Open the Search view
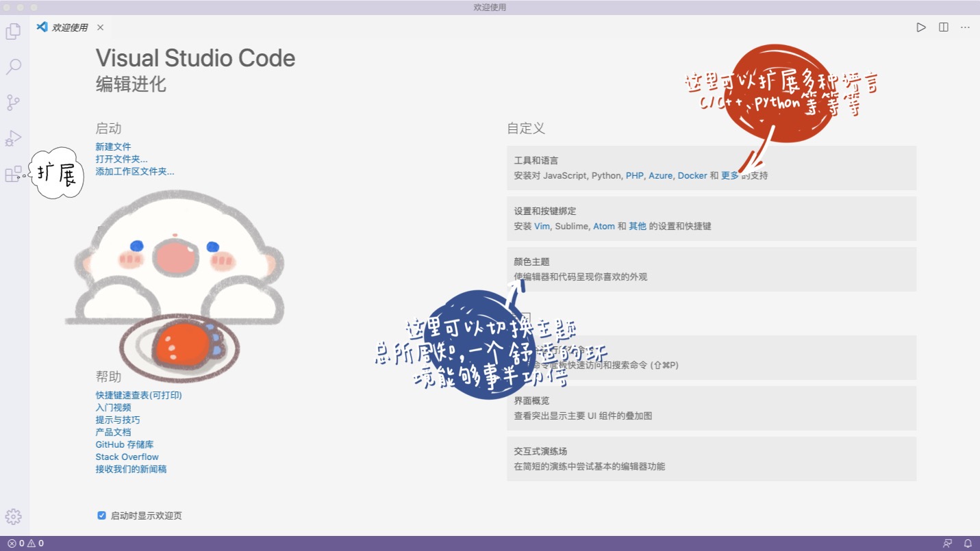 point(14,66)
